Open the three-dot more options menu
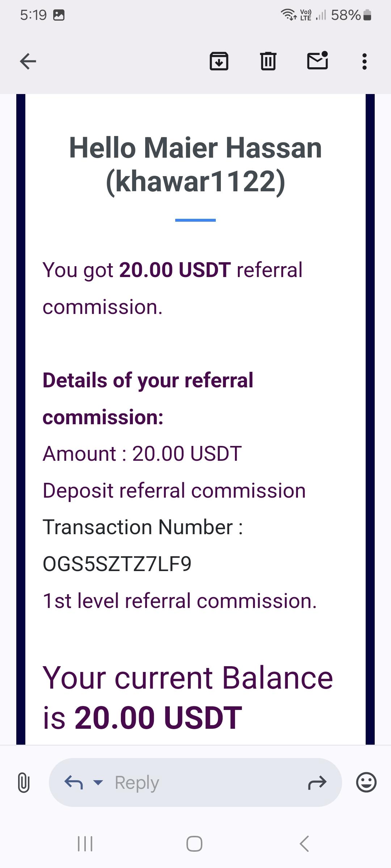The height and width of the screenshot is (868, 391). click(x=364, y=61)
